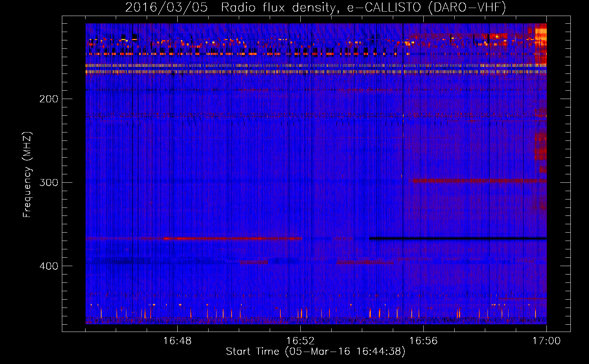Click the 'Start Time (05-Mar-16 16:44:38)' label
This screenshot has height=364, width=589.
coord(316,352)
